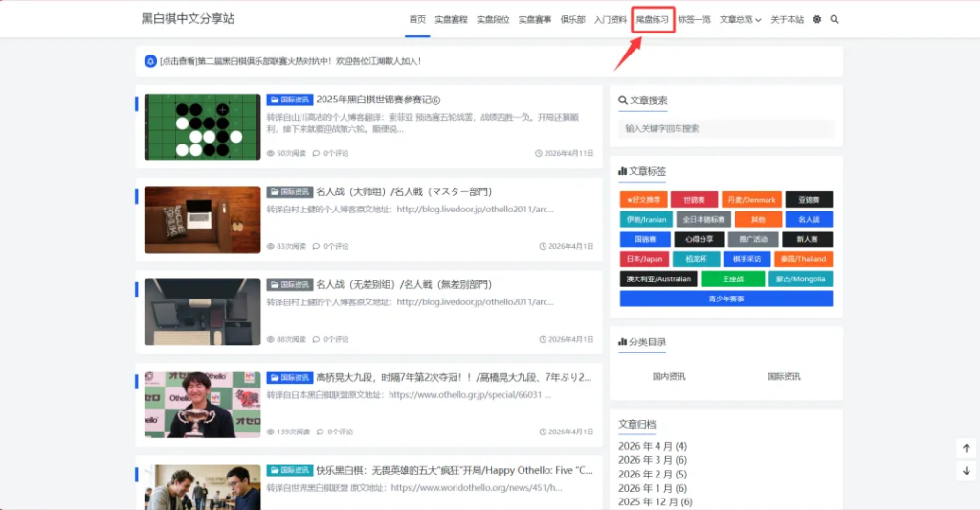The image size is (980, 510).
Task: Open the 国内资讯 category
Action: click(669, 376)
